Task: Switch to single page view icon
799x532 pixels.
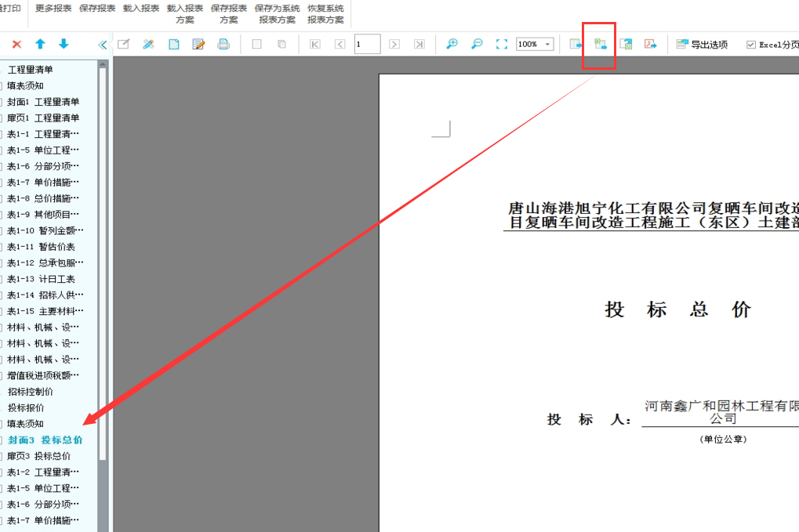Action: click(257, 45)
